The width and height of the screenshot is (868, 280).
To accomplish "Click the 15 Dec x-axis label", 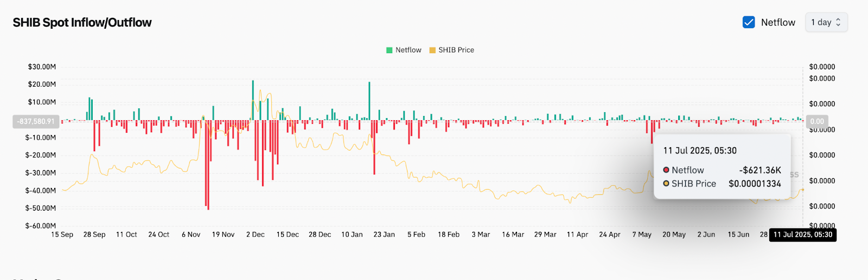I will 288,235.
